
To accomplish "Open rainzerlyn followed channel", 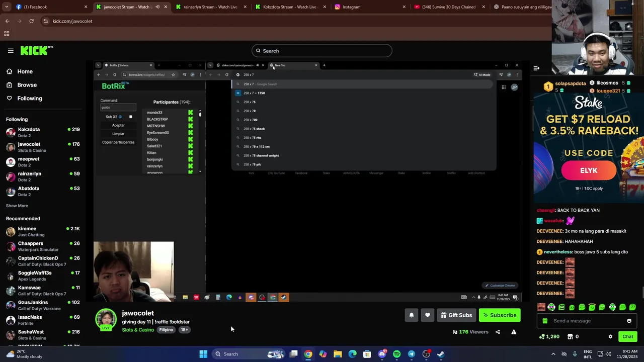I will point(43,176).
